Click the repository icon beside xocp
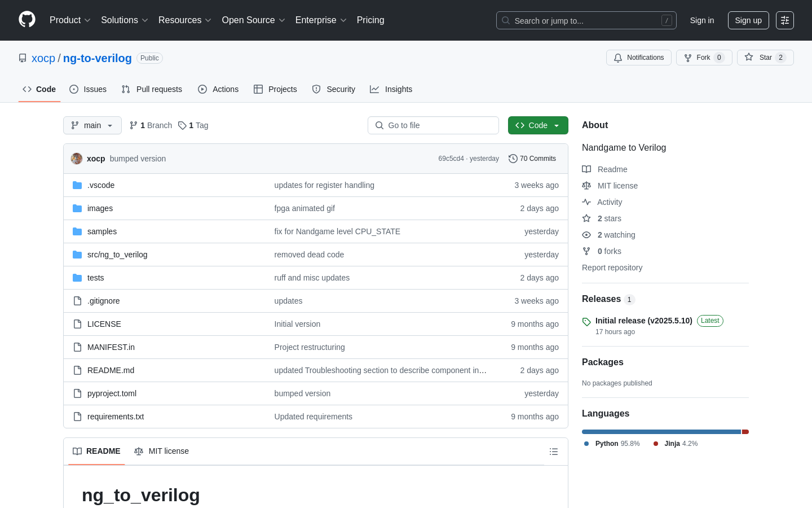Screen dimensions: 812x508 [x=23, y=58]
